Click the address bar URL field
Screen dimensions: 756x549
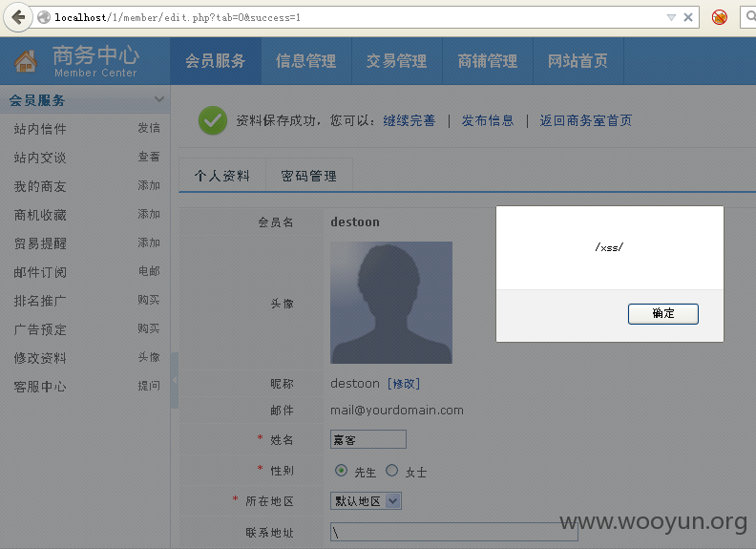point(357,17)
